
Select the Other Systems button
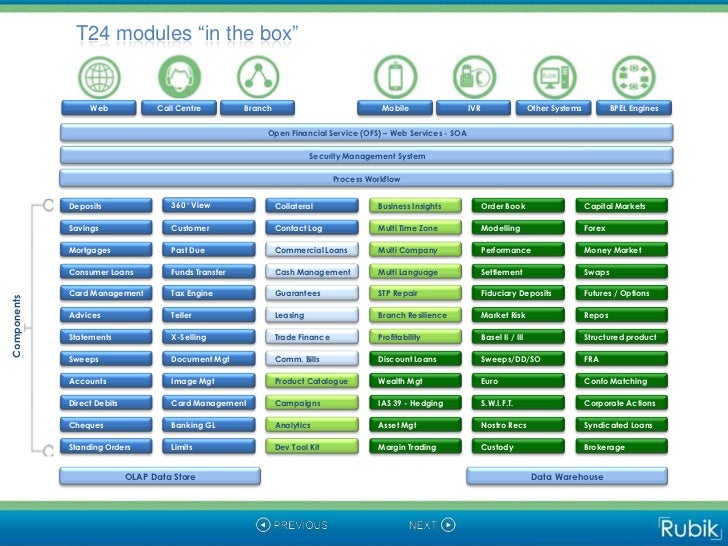pos(554,108)
